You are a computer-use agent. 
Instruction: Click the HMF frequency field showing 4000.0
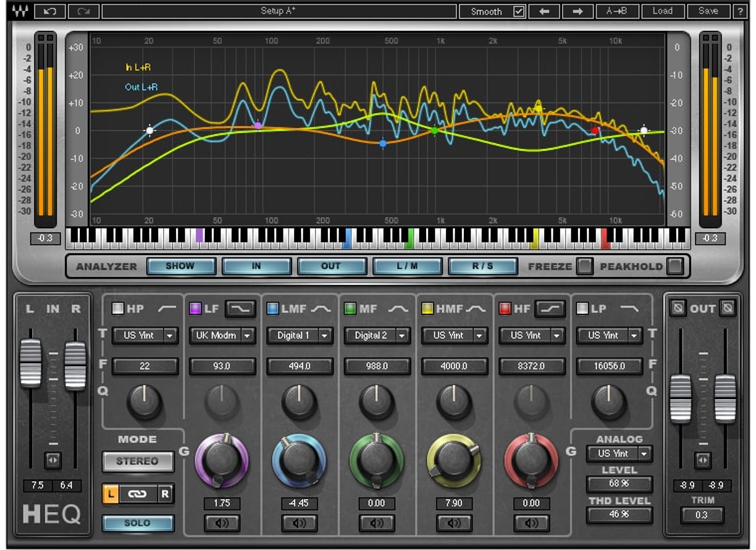pyautogui.click(x=454, y=366)
